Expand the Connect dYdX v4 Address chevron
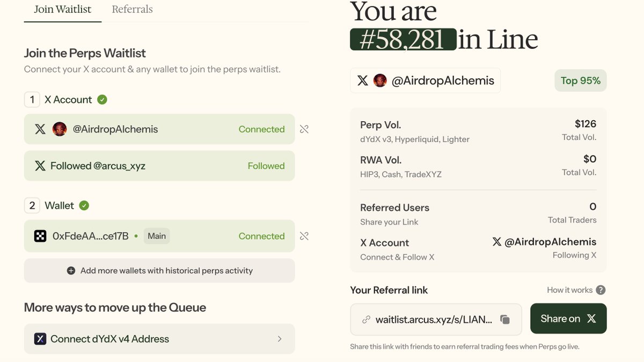The width and height of the screenshot is (644, 362). point(280,339)
